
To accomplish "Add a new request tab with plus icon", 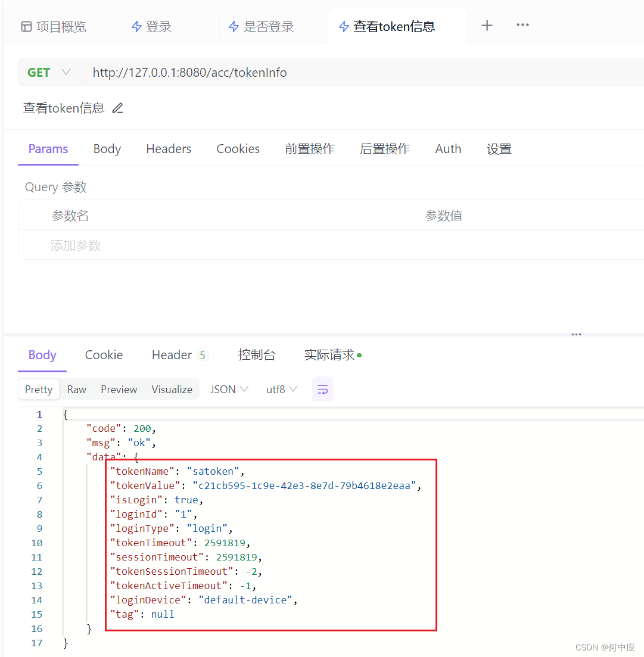I will 487,26.
